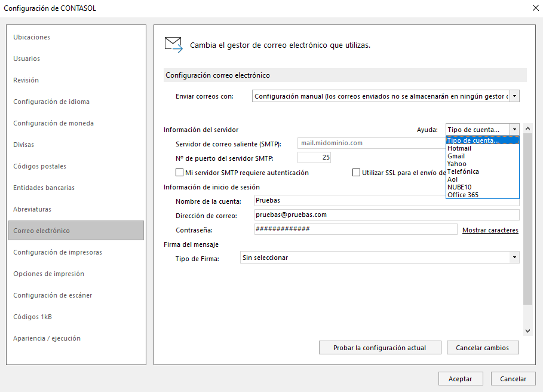Open Códigos 1kB section
This screenshot has height=392, width=543.
[32, 317]
